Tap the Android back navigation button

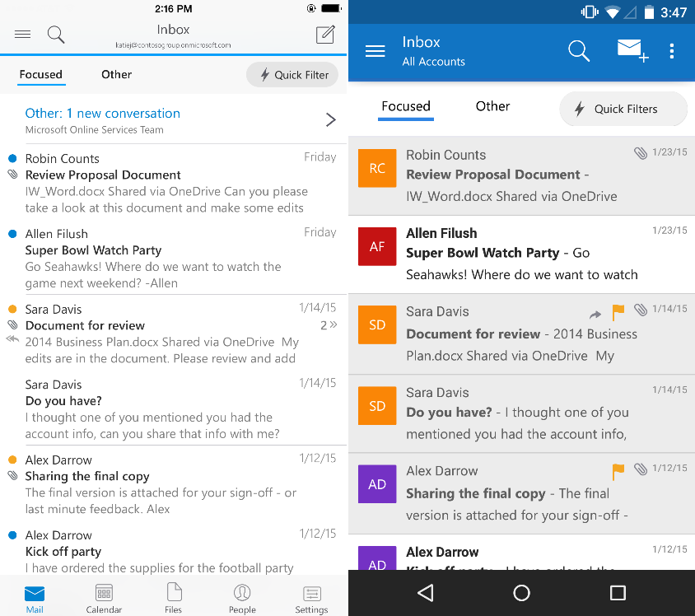tap(426, 593)
